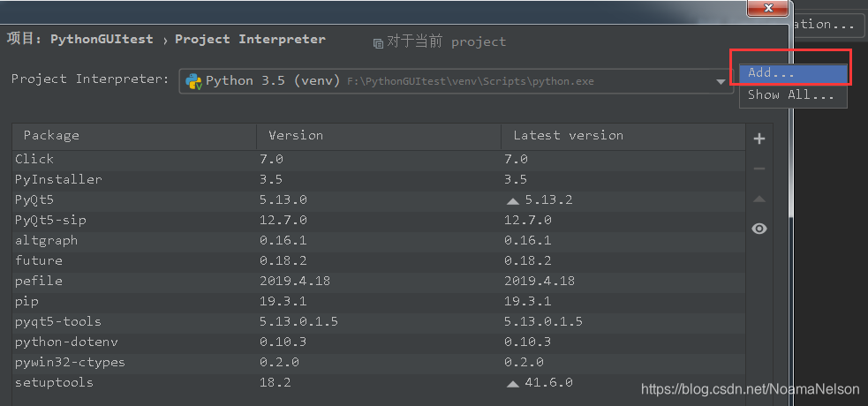
Task: Click the plus icon to install package
Action: [759, 139]
